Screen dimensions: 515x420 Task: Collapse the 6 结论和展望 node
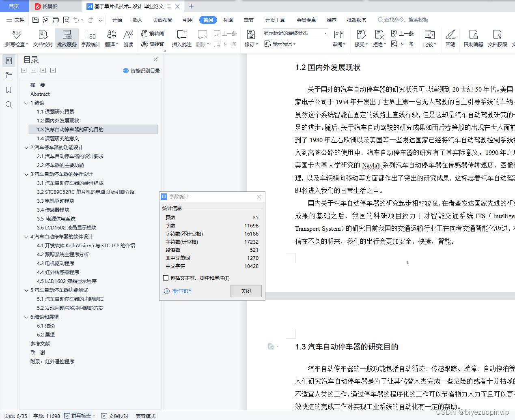26,317
